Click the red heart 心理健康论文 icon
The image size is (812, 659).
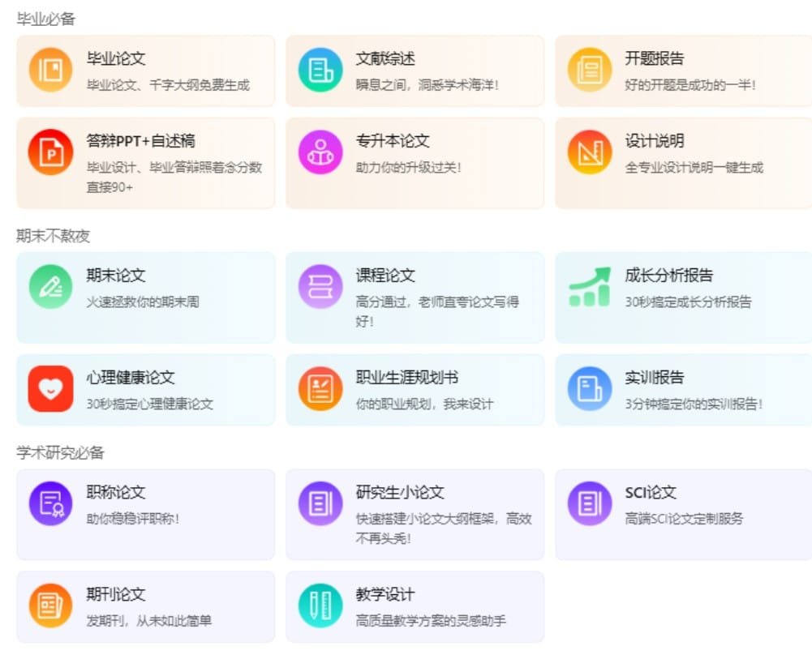click(x=50, y=389)
